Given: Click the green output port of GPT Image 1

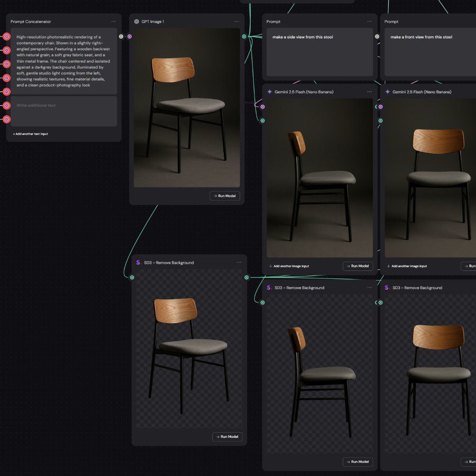Looking at the screenshot, I should click(244, 36).
